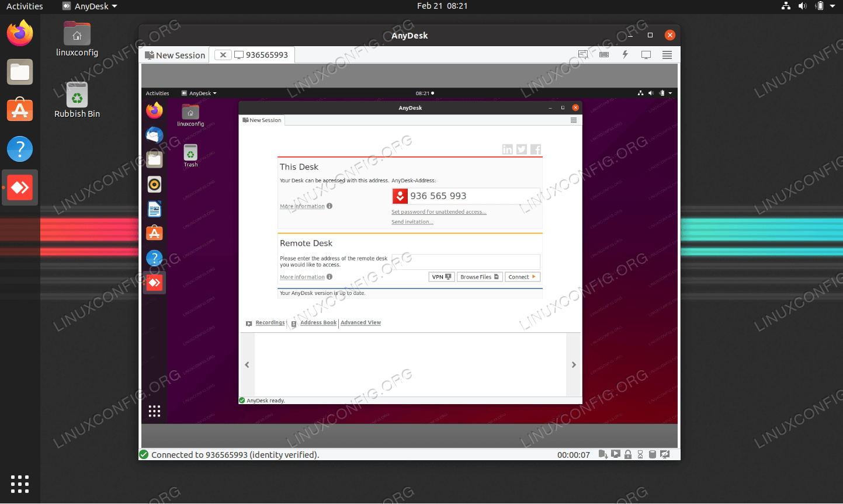Click the Send invitation link

[x=412, y=222]
